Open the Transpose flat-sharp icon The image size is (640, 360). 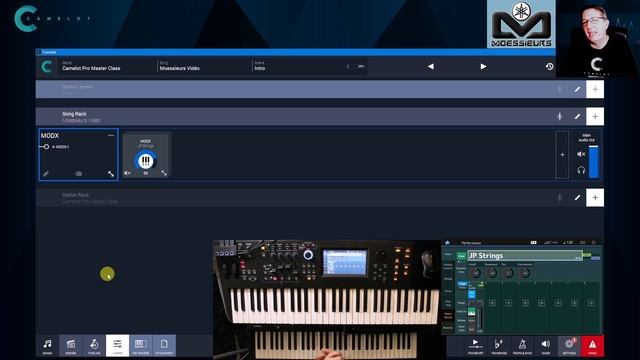498,346
